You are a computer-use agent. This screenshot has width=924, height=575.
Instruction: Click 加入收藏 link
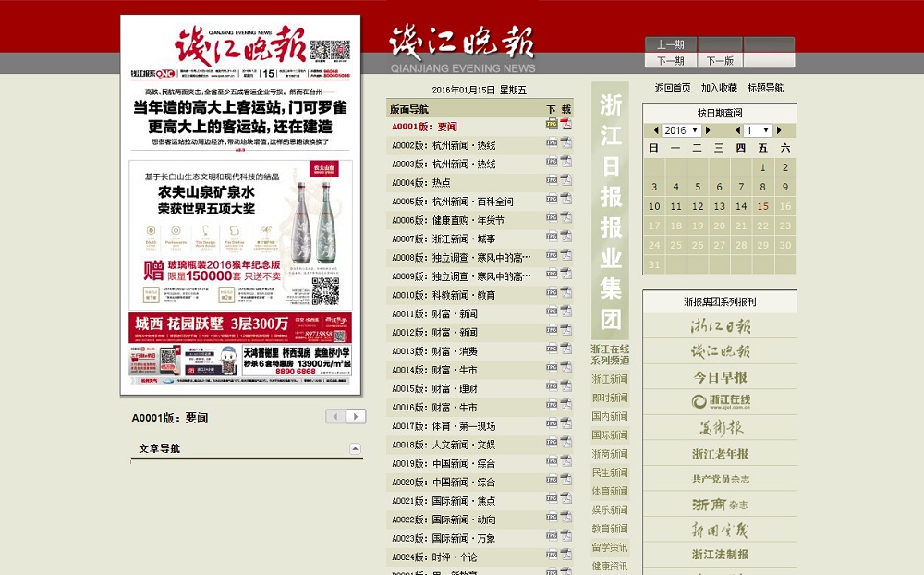(x=719, y=88)
